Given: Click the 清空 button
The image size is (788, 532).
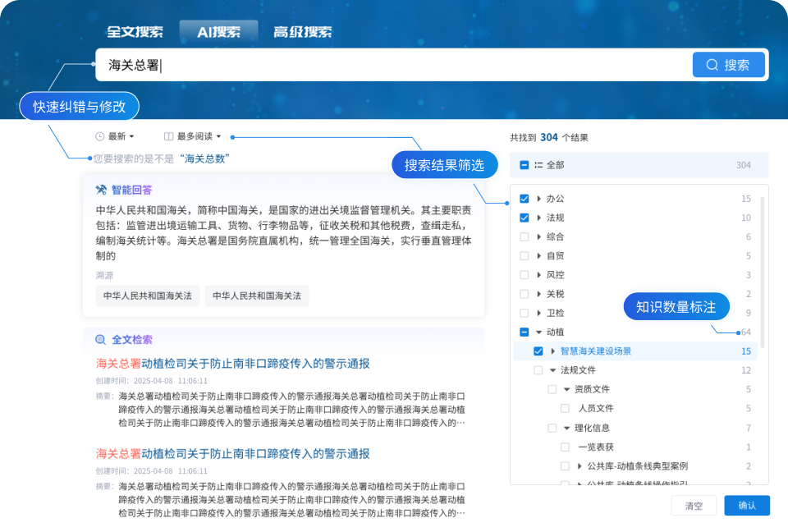Looking at the screenshot, I should (694, 506).
